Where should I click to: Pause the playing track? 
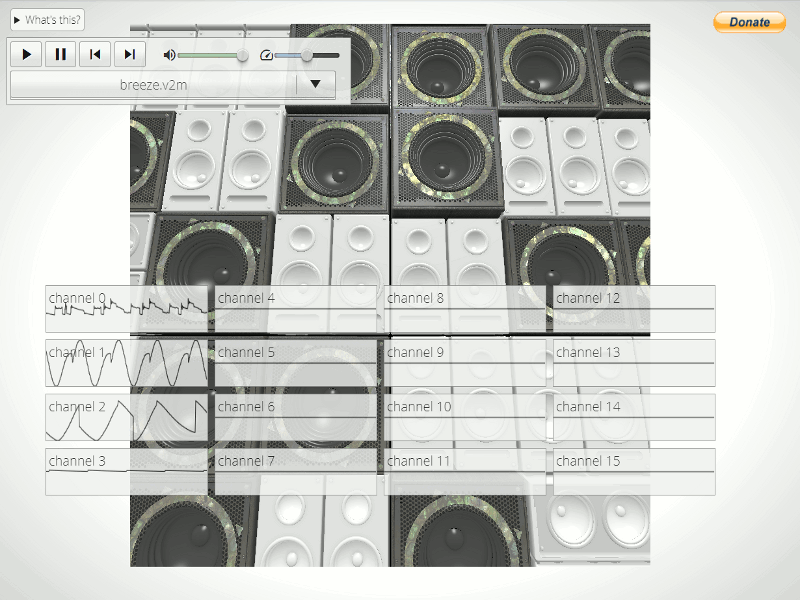click(61, 54)
